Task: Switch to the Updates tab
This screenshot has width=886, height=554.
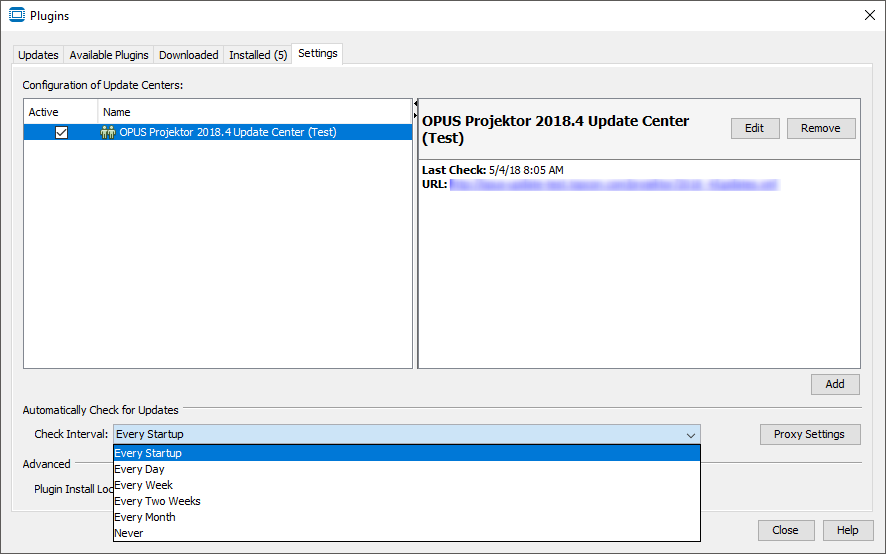Action: [38, 55]
